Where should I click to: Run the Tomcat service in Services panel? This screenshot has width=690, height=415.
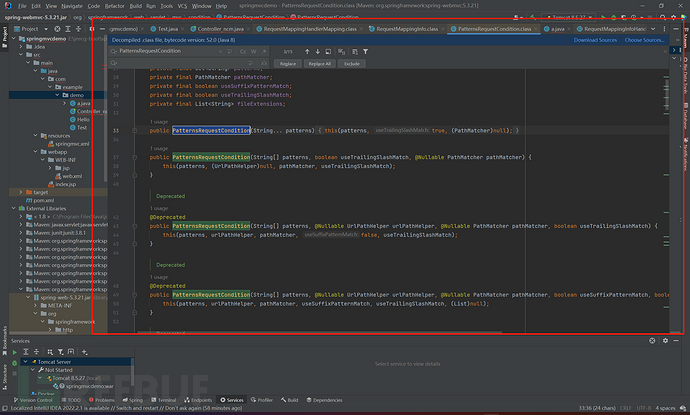[15, 352]
